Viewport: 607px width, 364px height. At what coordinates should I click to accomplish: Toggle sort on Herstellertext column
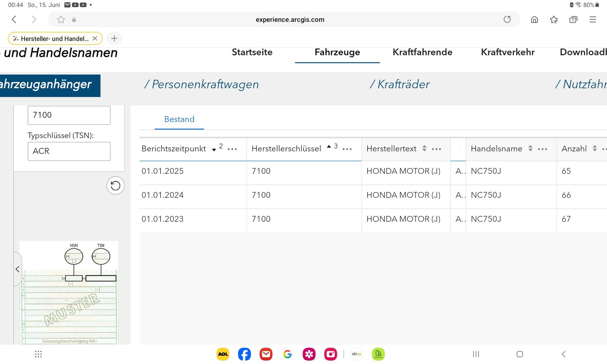pyautogui.click(x=424, y=149)
